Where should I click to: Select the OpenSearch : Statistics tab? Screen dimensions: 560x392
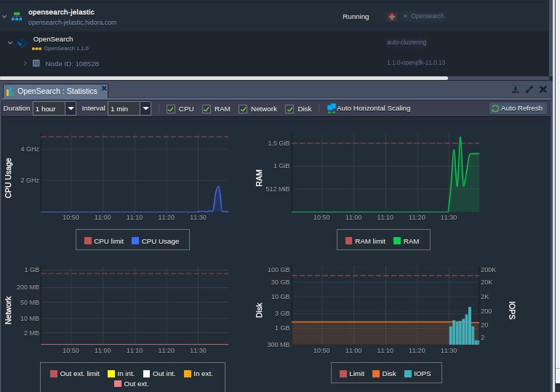[x=56, y=91]
